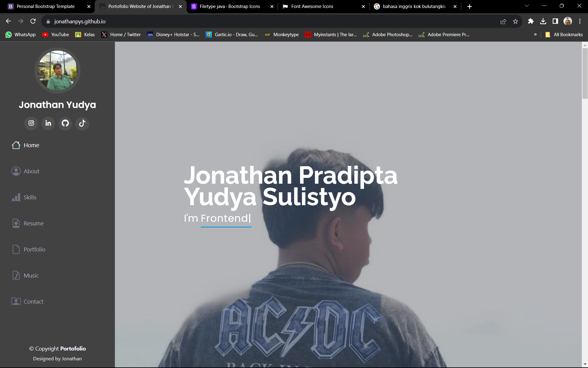Click the page vertical scrollbar thumb
This screenshot has height=368, width=588.
click(585, 73)
